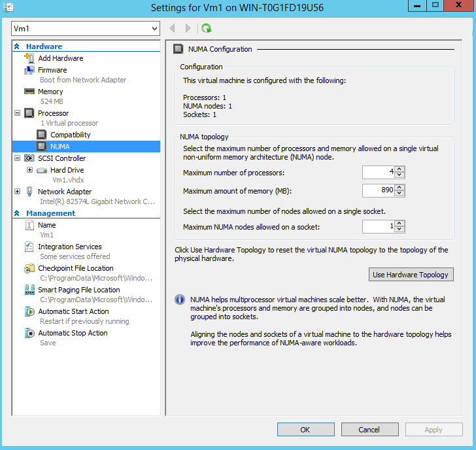Click the Vm1.vhdx file name text
Screen dimensions: 476x450
(68, 180)
